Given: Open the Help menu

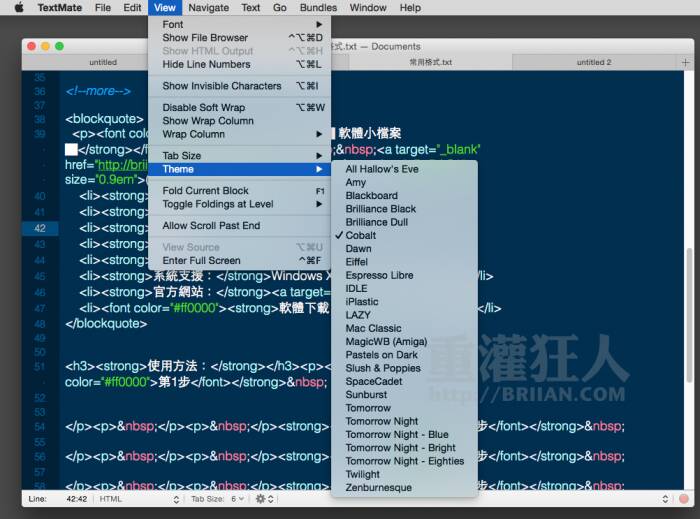Looking at the screenshot, I should coord(410,8).
